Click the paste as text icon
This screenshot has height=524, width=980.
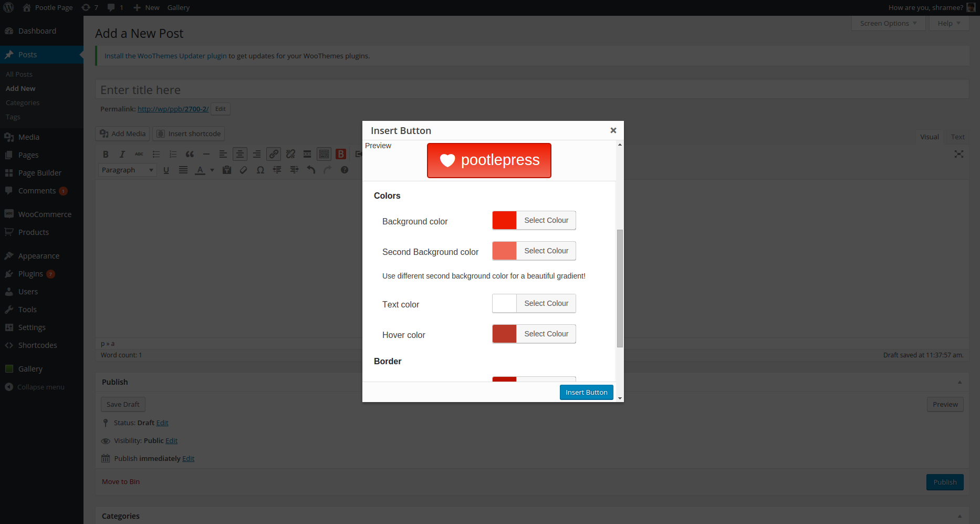(227, 170)
